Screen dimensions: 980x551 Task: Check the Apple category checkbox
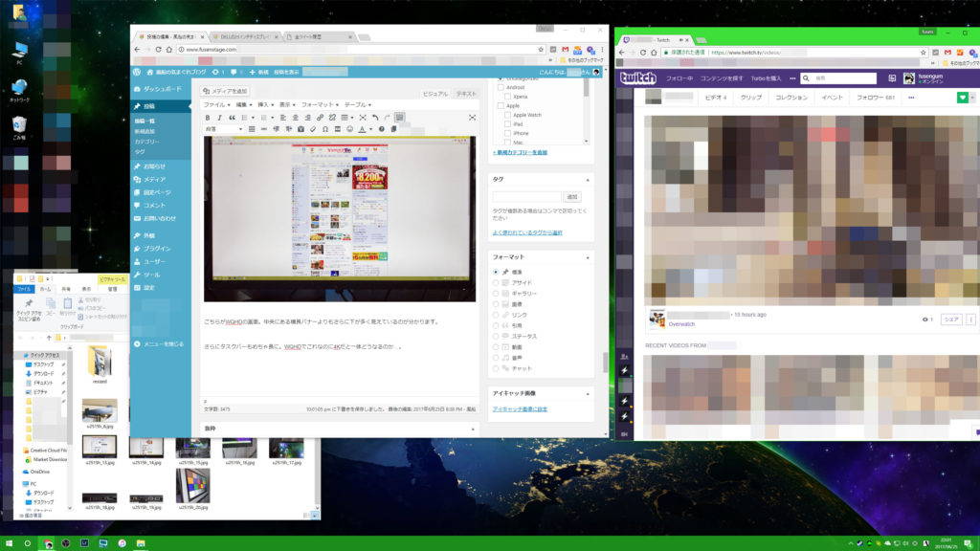pos(501,105)
